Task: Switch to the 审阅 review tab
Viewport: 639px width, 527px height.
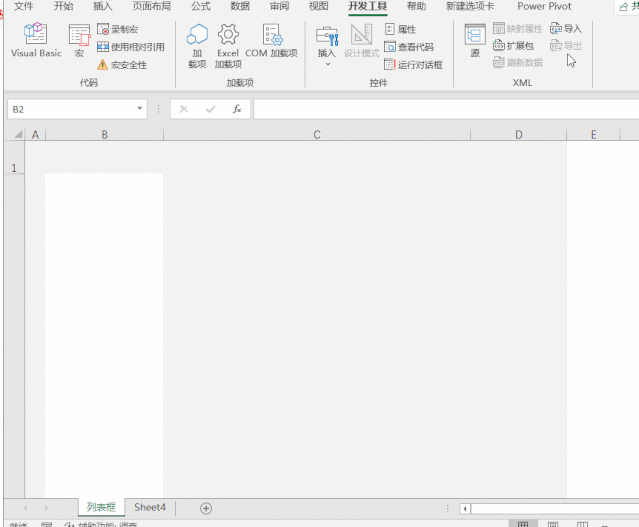Action: pyautogui.click(x=280, y=6)
